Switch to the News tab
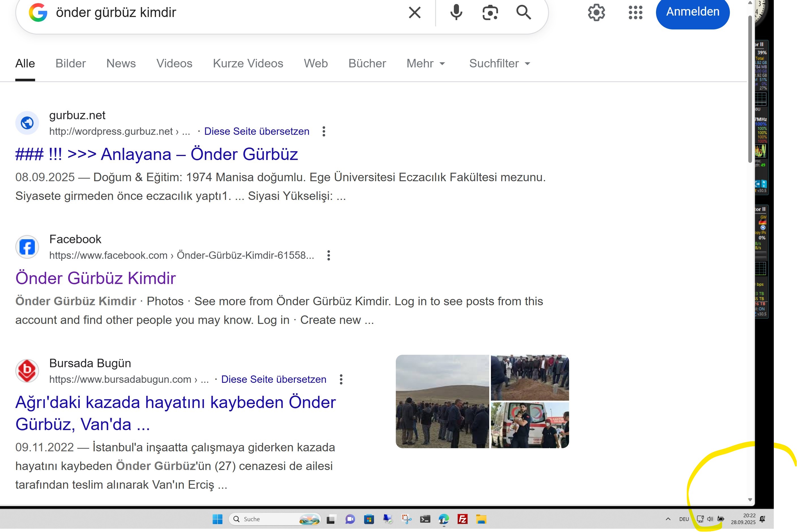The height and width of the screenshot is (532, 797). point(121,63)
